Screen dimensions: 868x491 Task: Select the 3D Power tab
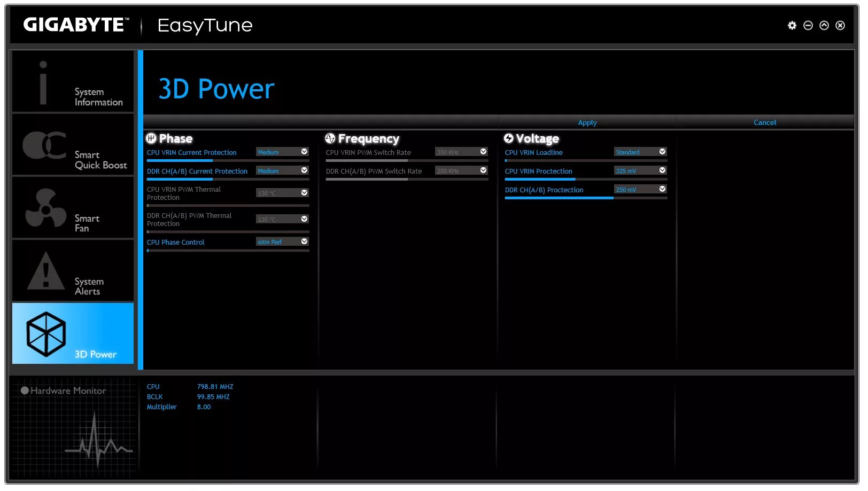(x=73, y=333)
